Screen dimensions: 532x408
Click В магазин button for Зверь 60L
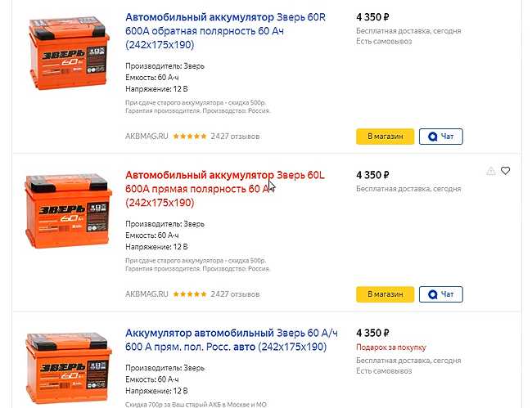(x=385, y=294)
